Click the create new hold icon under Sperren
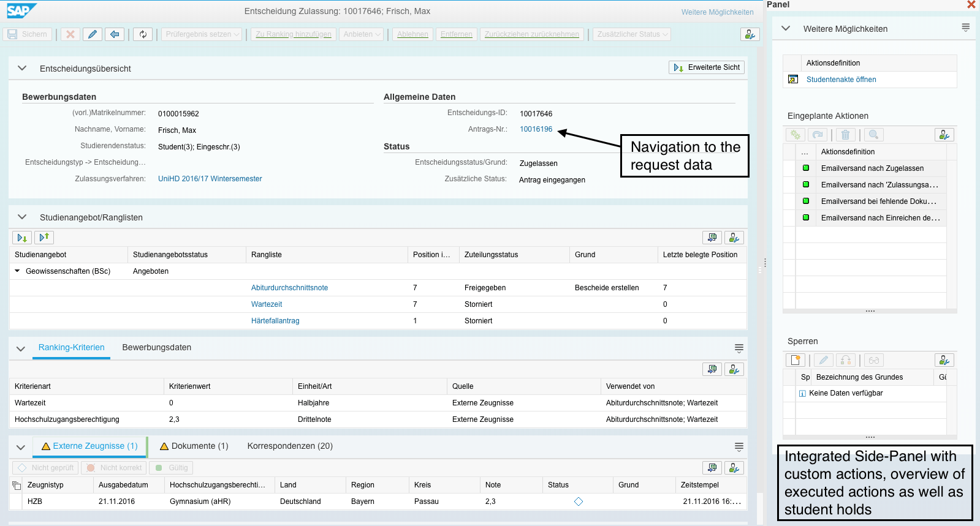This screenshot has height=526, width=980. (x=796, y=360)
